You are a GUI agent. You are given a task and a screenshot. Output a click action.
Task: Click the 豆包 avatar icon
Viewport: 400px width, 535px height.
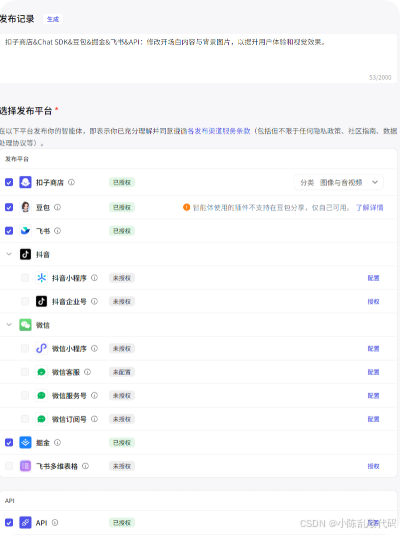25,207
